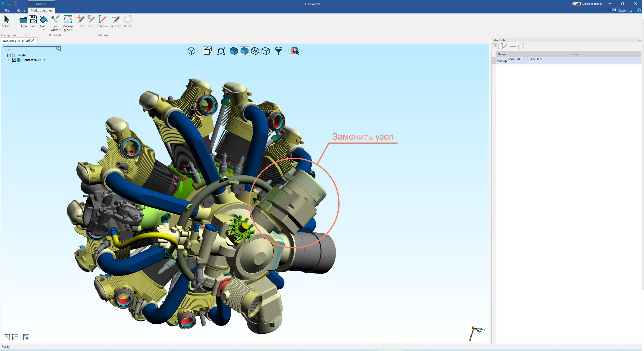Viewport: 644px width, 351px height.
Task: Click the greyed-out Reset markup button
Action: [x=128, y=22]
